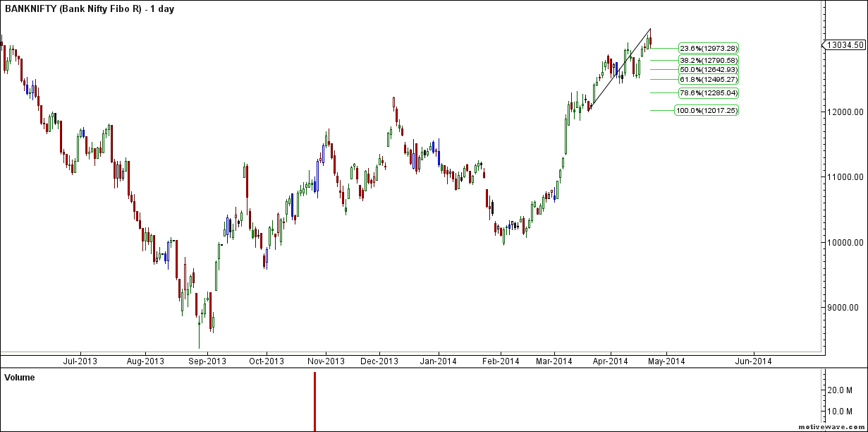Select the May-2014 date axis marker
This screenshot has height=432, width=868.
(x=667, y=361)
